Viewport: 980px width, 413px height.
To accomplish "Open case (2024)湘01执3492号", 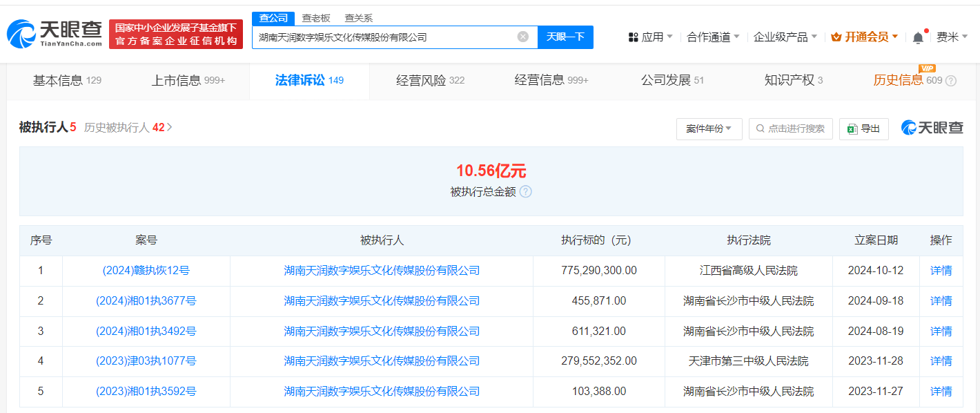I will coord(146,332).
